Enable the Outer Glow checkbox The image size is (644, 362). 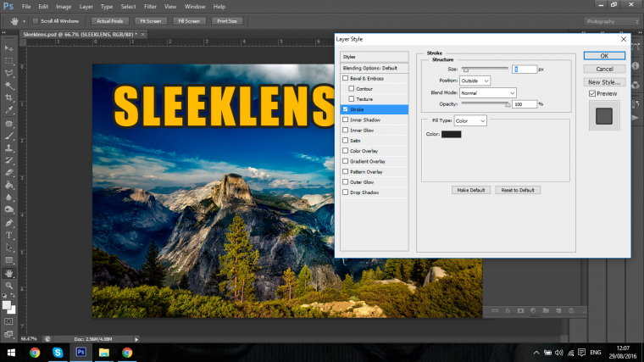tap(346, 181)
